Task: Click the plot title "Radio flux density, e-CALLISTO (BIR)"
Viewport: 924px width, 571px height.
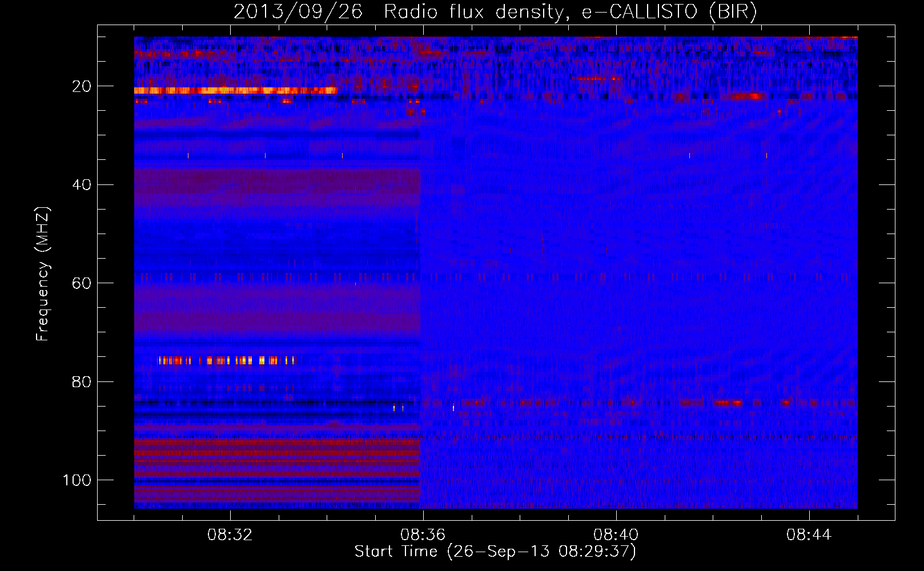Action: [570, 12]
